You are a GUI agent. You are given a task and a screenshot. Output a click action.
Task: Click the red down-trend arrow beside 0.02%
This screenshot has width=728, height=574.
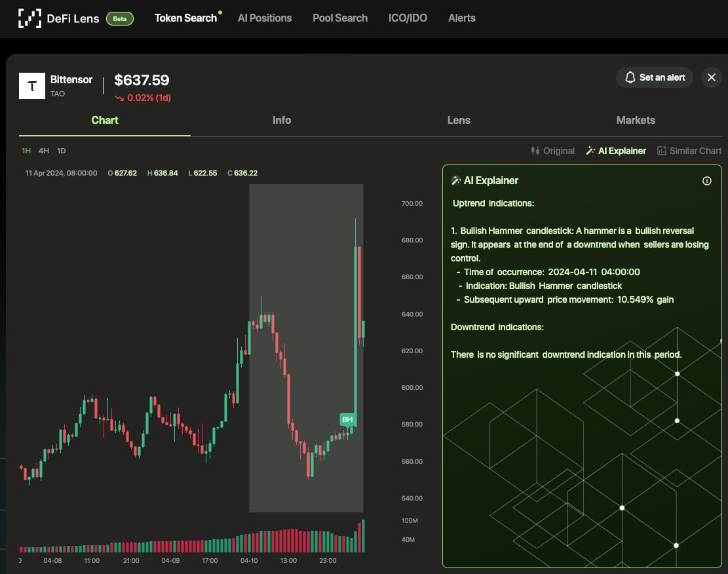(119, 98)
